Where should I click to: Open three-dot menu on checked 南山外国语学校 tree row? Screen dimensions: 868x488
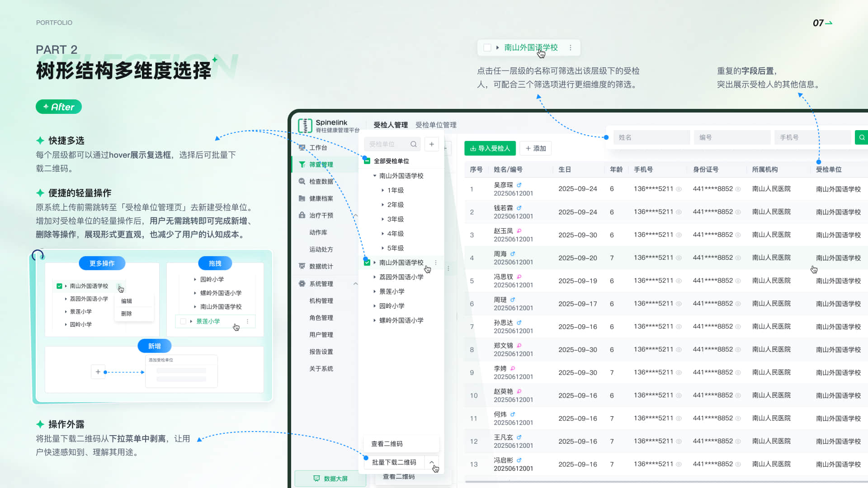[436, 263]
